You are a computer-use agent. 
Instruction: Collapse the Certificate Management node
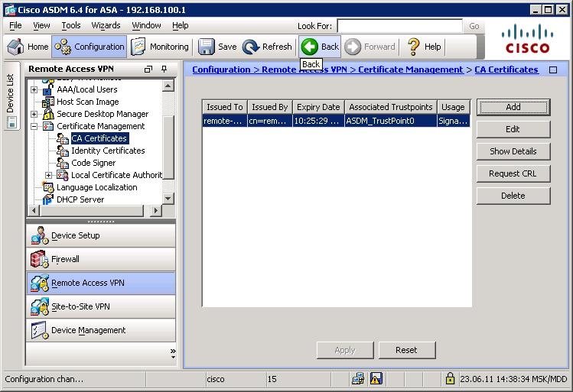(x=34, y=127)
